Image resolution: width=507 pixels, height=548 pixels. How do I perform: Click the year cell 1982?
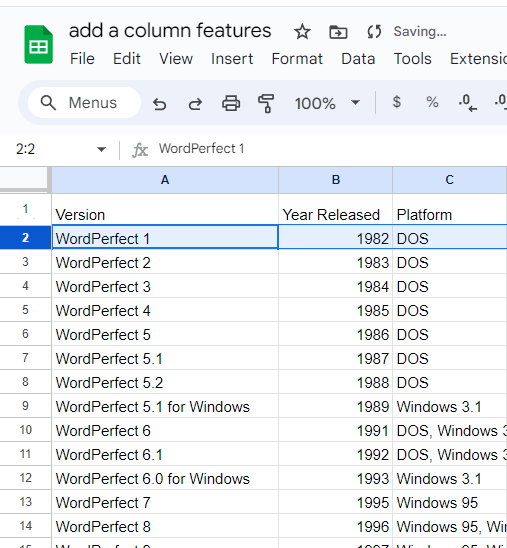(x=335, y=238)
